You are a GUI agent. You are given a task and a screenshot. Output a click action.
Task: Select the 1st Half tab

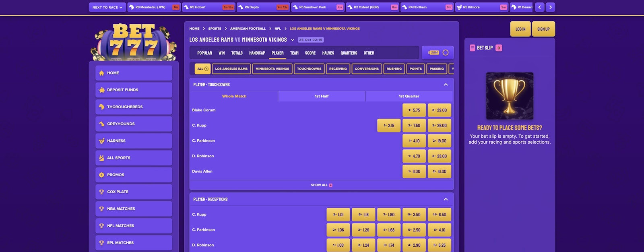(322, 96)
